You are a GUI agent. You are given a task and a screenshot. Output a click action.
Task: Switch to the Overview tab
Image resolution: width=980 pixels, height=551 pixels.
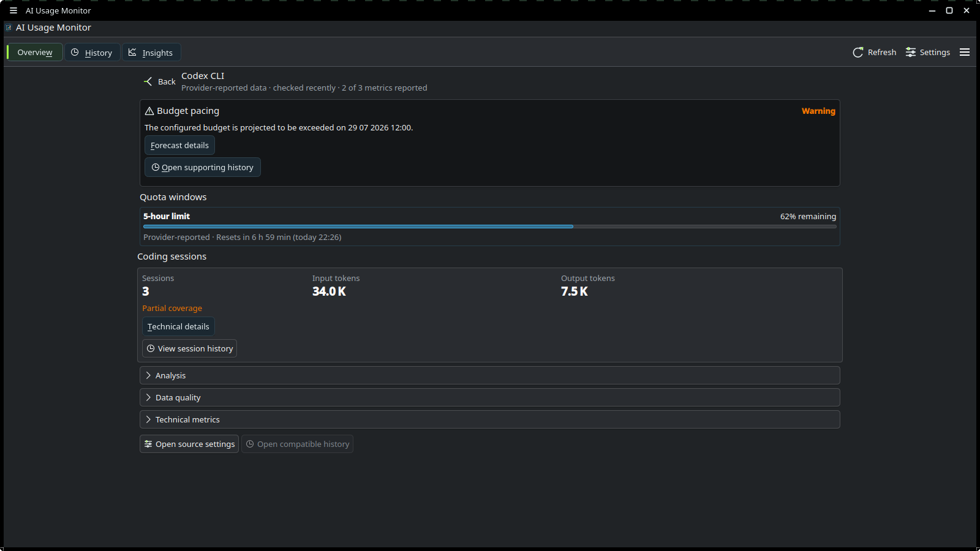coord(35,53)
